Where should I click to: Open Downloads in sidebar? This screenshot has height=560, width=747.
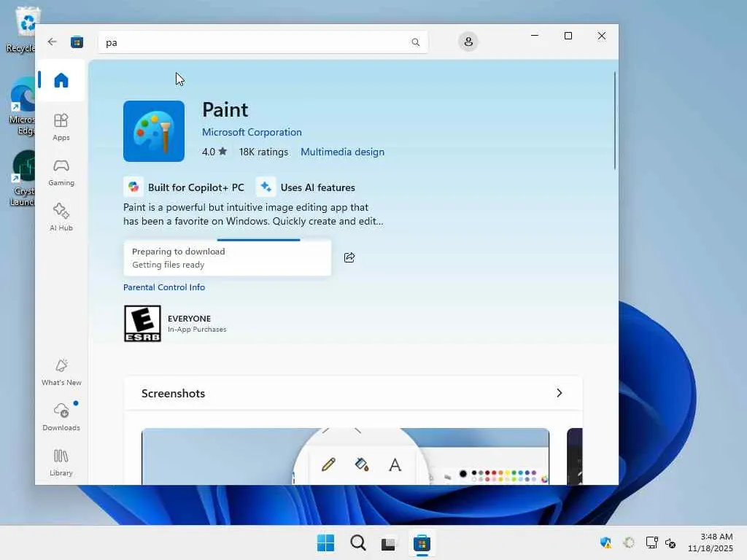point(61,416)
